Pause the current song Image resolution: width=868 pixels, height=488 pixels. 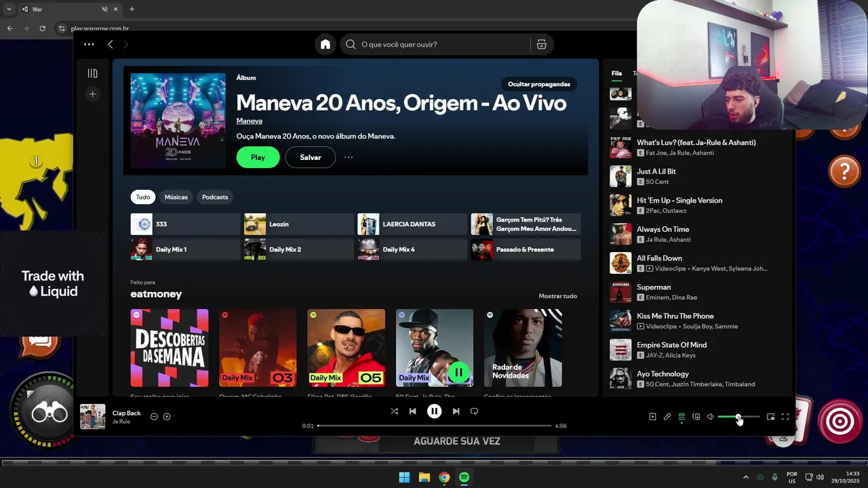pos(434,411)
